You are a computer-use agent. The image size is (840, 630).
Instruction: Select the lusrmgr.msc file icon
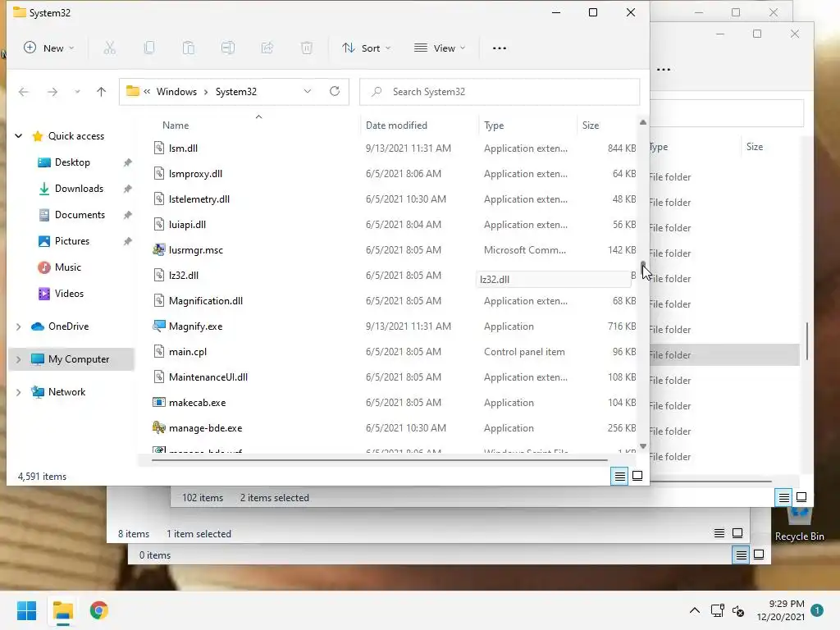tap(158, 249)
